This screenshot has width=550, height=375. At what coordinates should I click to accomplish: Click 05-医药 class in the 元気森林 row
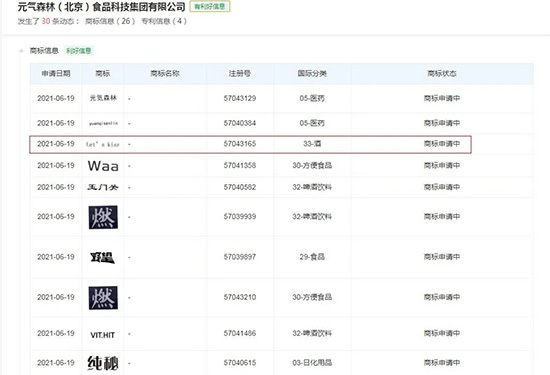pyautogui.click(x=312, y=98)
